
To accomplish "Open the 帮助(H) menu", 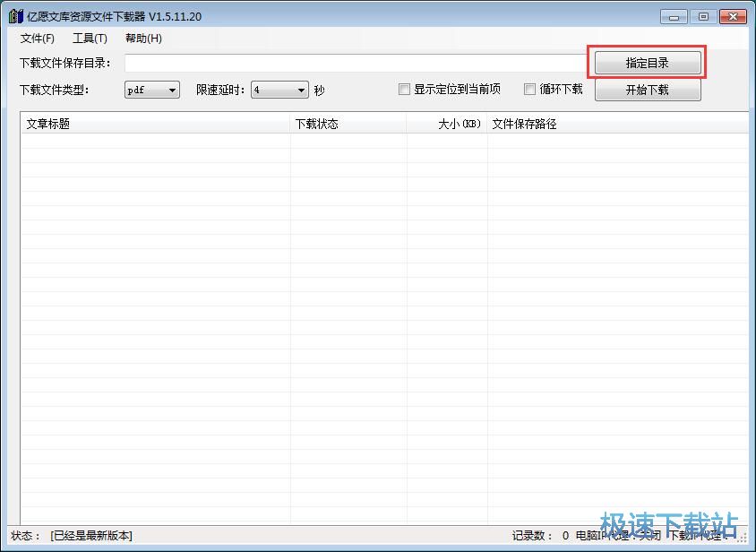I will (x=143, y=39).
